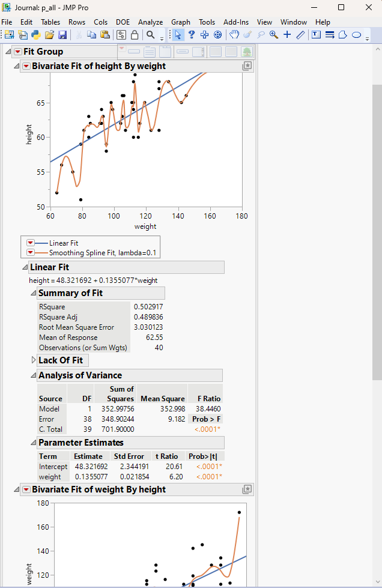Collapse the Fit Group outline
The width and height of the screenshot is (382, 588).
coord(8,52)
